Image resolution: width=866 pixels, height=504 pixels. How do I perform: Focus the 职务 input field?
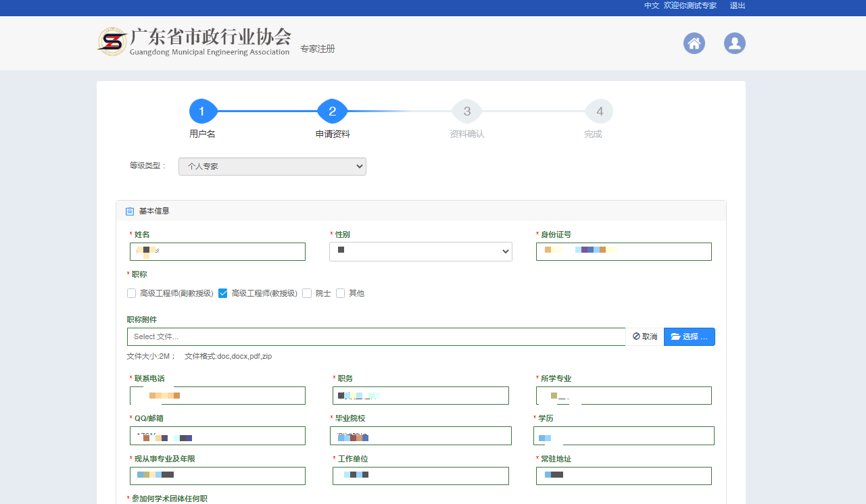click(x=420, y=395)
